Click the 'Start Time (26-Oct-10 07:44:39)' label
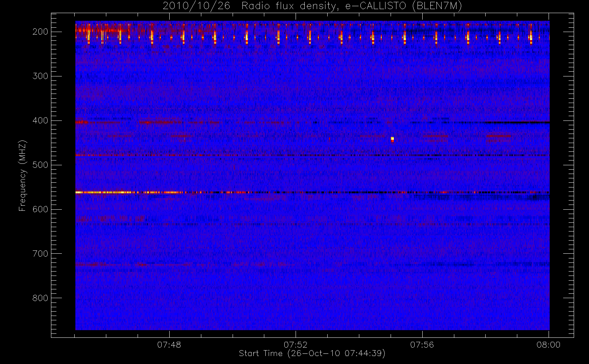589x364 pixels. [x=312, y=353]
